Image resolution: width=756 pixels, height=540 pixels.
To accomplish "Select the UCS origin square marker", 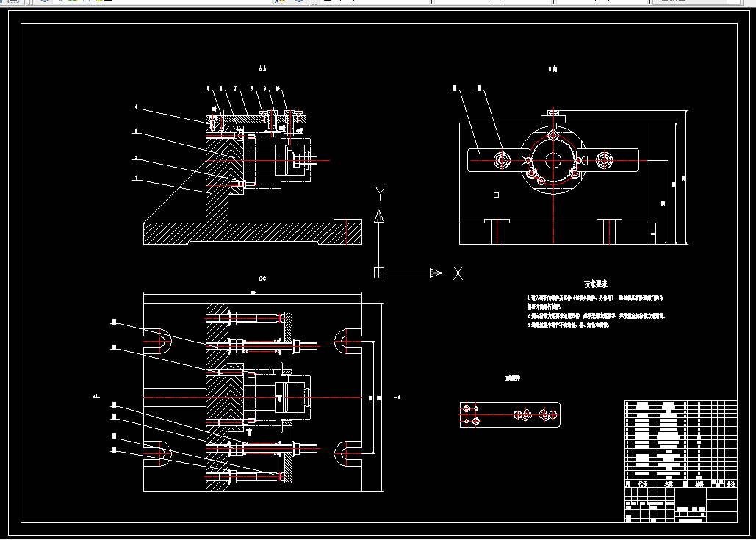I will point(379,273).
